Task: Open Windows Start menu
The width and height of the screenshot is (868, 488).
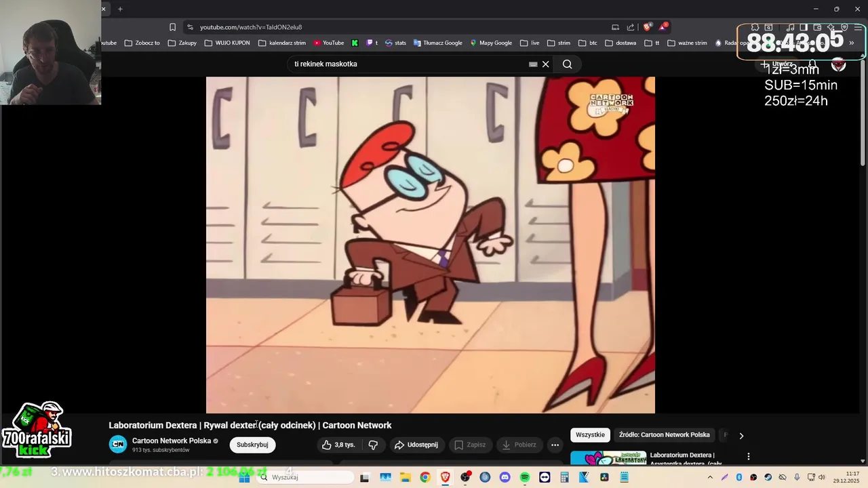Action: pyautogui.click(x=244, y=477)
